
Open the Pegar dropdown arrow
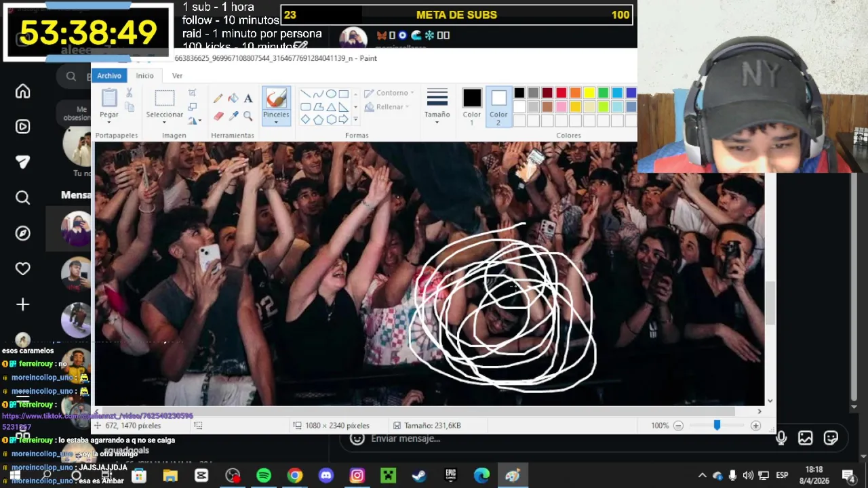point(109,122)
